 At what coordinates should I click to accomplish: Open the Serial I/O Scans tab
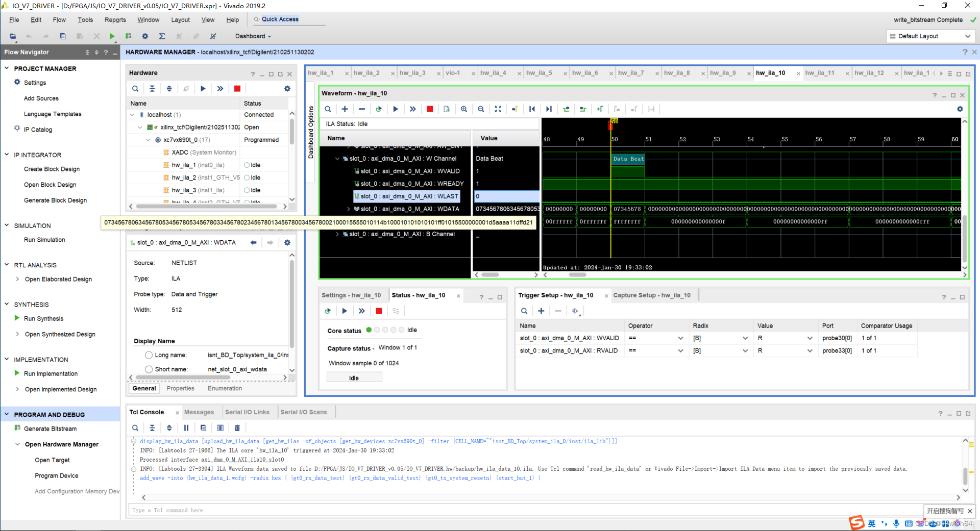pos(305,412)
